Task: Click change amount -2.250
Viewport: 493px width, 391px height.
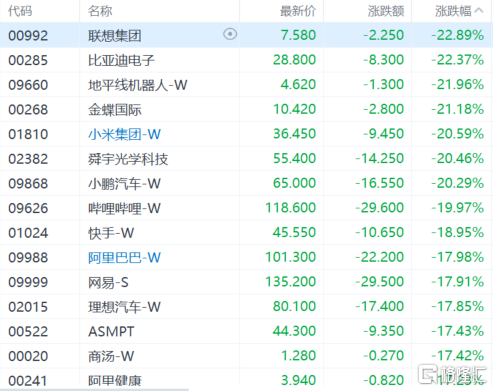Action: [x=384, y=35]
